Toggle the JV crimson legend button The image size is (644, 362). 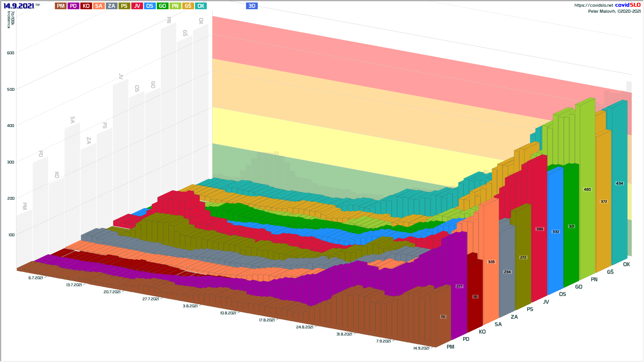click(x=137, y=6)
